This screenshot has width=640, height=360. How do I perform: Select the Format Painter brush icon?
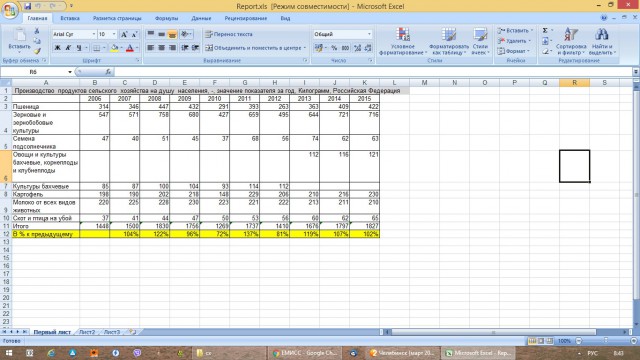click(37, 51)
